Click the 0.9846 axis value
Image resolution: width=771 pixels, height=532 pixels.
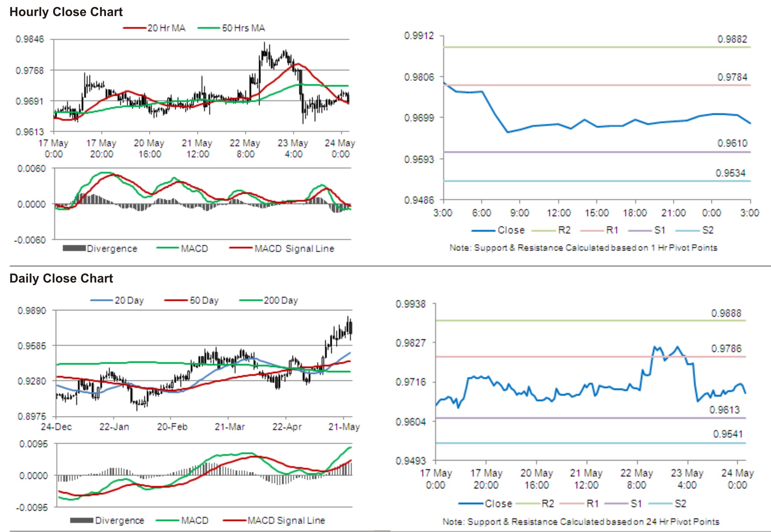pos(30,39)
